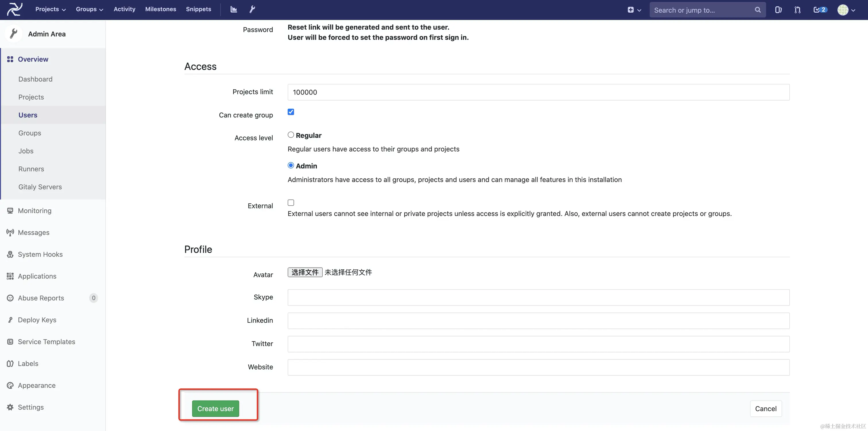868x431 pixels.
Task: Click the Messages broadcast icon
Action: (x=10, y=233)
